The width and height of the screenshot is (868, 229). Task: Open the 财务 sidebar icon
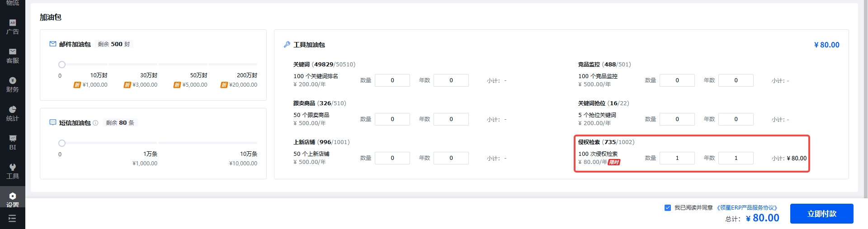[x=13, y=85]
